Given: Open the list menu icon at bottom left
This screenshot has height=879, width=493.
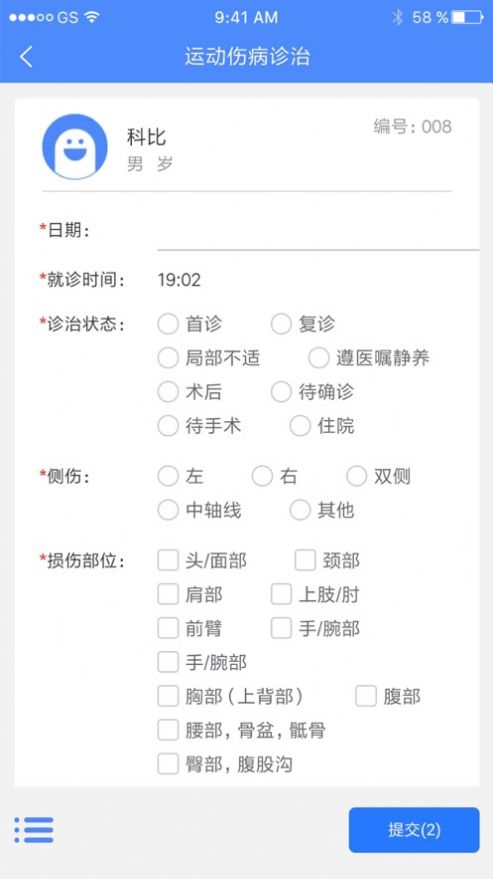Looking at the screenshot, I should click(34, 830).
